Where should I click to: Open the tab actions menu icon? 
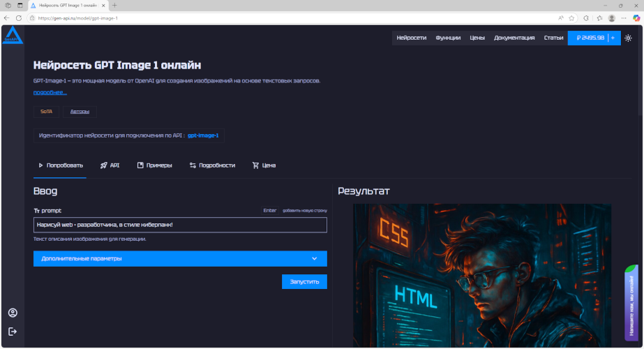[20, 6]
